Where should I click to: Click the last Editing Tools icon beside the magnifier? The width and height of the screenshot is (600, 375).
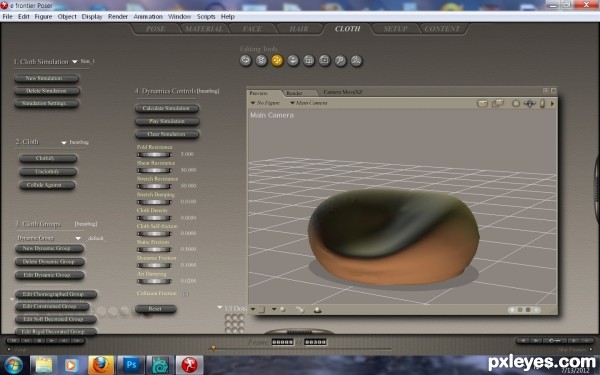[x=356, y=60]
